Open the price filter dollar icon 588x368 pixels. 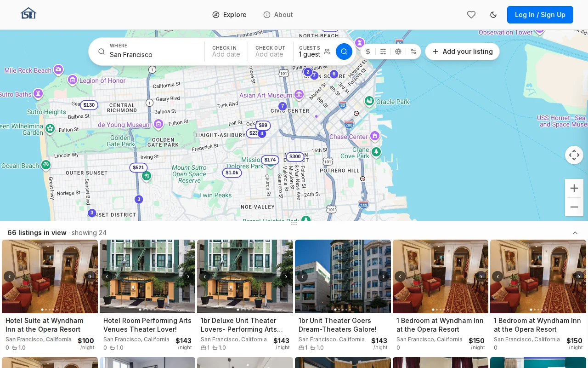368,52
